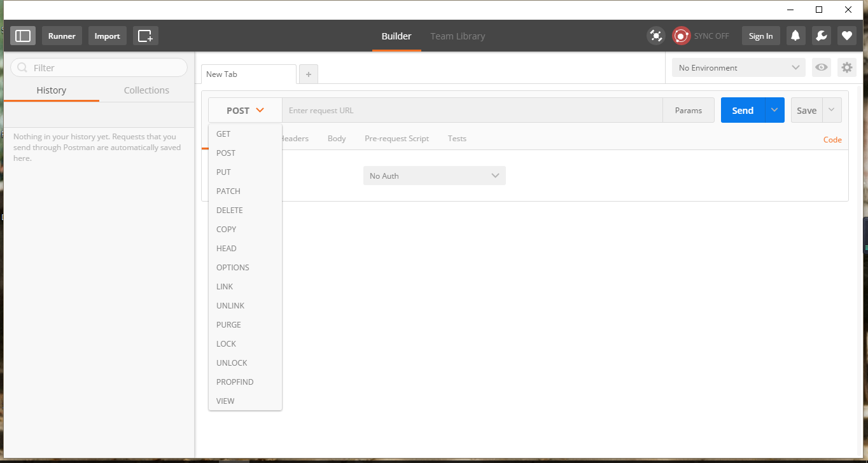Viewport: 868px width, 463px height.
Task: Click the heart icon
Action: click(x=846, y=36)
